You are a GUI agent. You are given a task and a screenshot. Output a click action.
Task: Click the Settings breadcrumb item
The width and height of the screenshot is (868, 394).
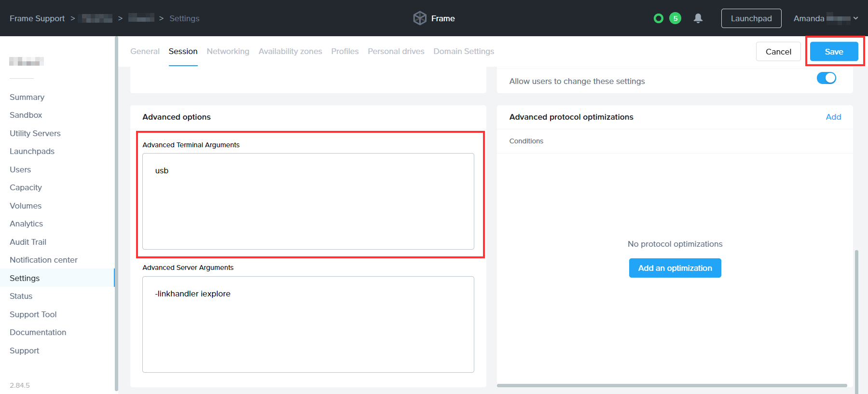[184, 18]
